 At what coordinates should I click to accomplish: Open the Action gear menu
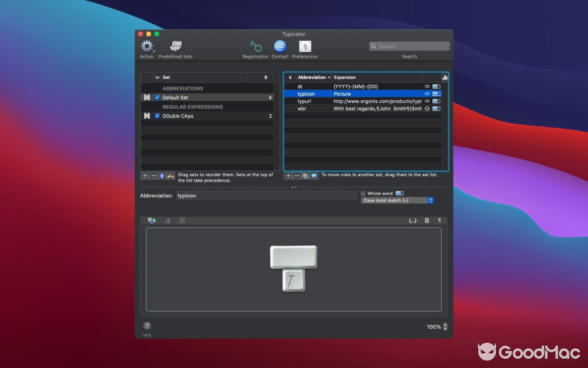tap(147, 46)
